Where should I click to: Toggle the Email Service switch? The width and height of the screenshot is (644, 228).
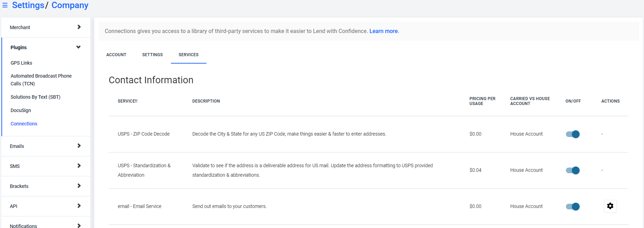coord(573,206)
